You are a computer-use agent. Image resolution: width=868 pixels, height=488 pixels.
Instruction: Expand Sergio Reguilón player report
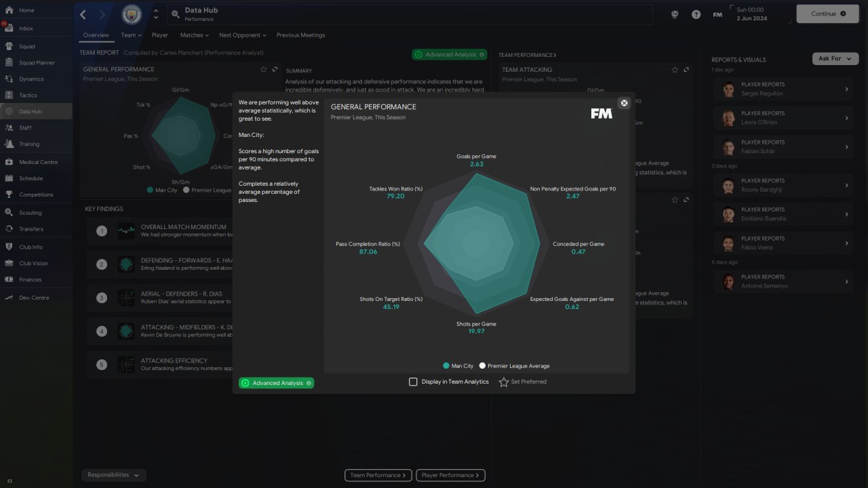pos(783,89)
